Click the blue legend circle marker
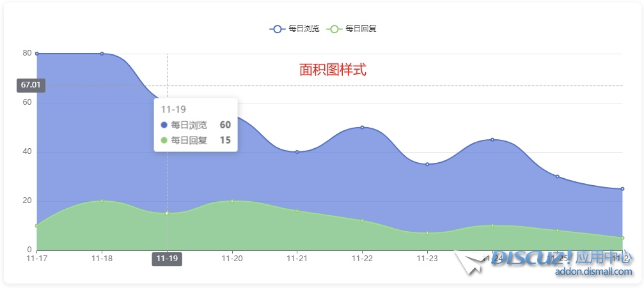Image resolution: width=644 pixels, height=288 pixels. (x=278, y=29)
